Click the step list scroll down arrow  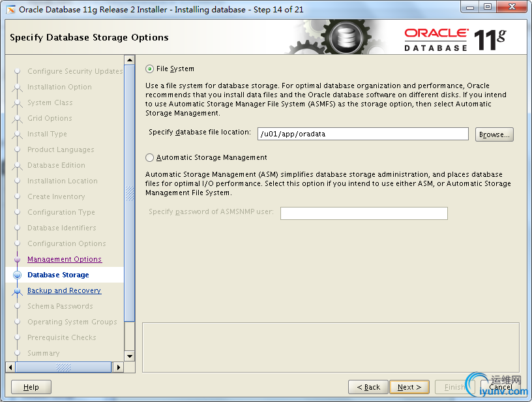pyautogui.click(x=130, y=356)
